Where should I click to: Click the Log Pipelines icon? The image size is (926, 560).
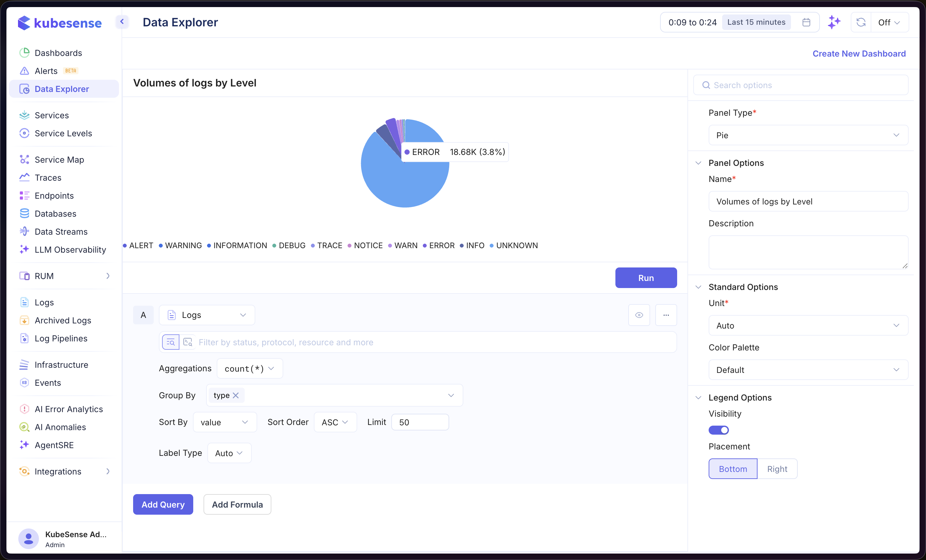24,338
